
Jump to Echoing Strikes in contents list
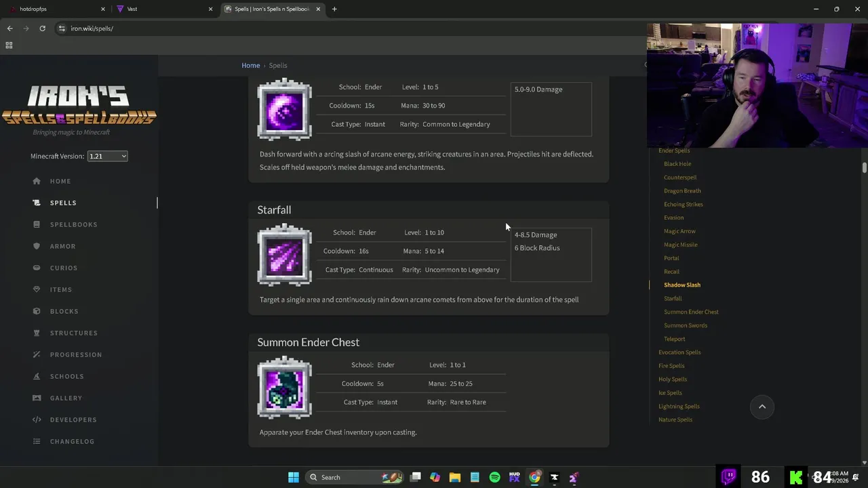[x=684, y=204]
